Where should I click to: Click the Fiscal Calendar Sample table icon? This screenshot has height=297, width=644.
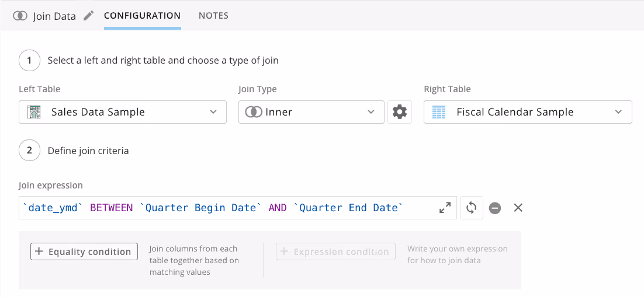pos(439,112)
